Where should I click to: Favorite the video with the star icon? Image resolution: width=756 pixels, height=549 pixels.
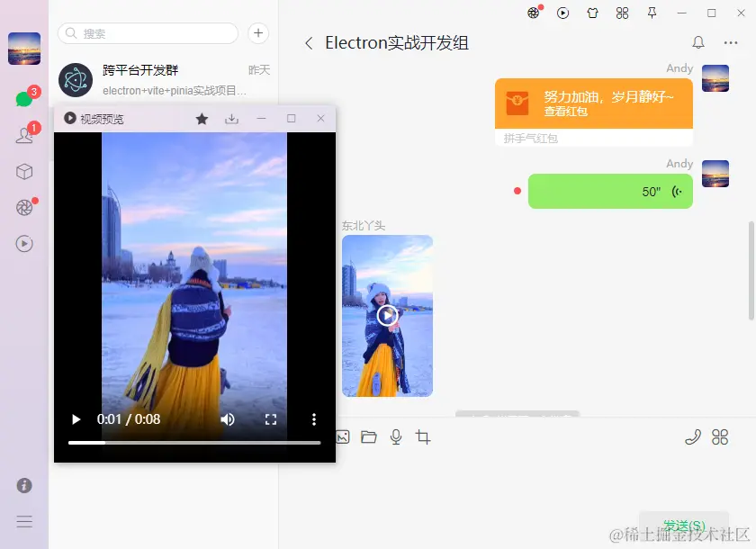click(x=201, y=118)
